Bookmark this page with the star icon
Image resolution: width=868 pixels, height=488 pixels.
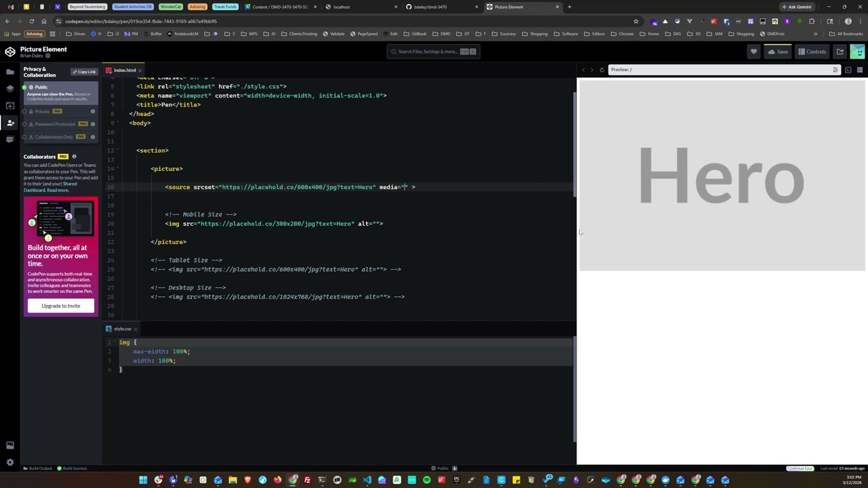[636, 21]
